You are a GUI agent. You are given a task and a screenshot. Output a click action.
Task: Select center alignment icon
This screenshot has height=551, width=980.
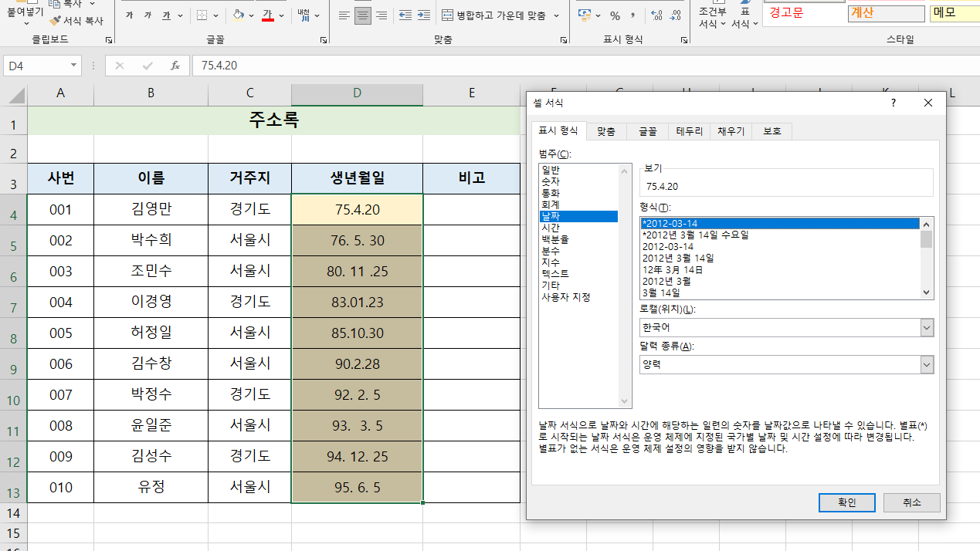point(363,15)
